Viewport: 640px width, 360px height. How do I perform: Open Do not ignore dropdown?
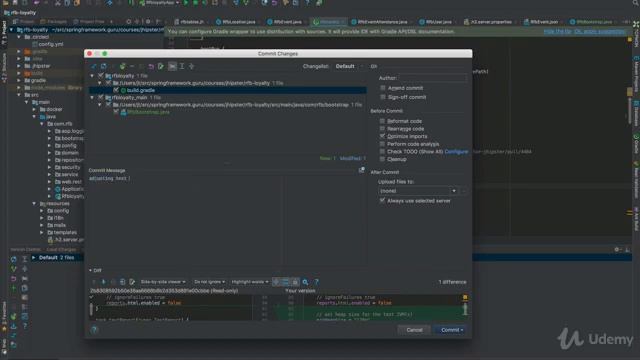pyautogui.click(x=209, y=282)
